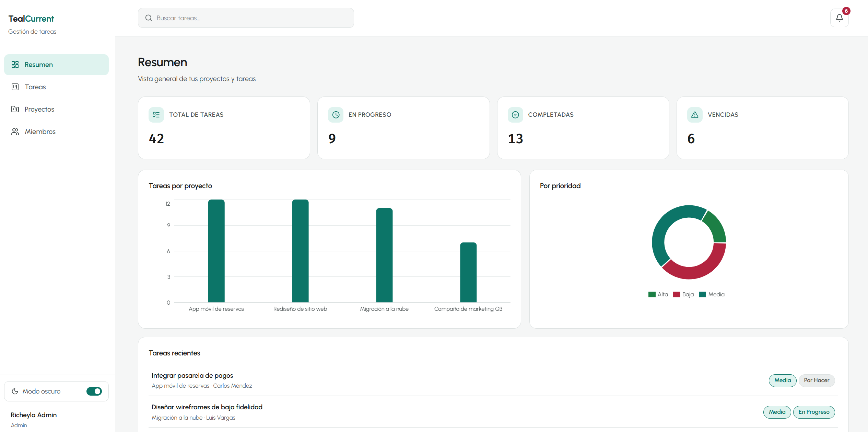The height and width of the screenshot is (432, 868).
Task: Select Resumen in the sidebar
Action: click(56, 65)
